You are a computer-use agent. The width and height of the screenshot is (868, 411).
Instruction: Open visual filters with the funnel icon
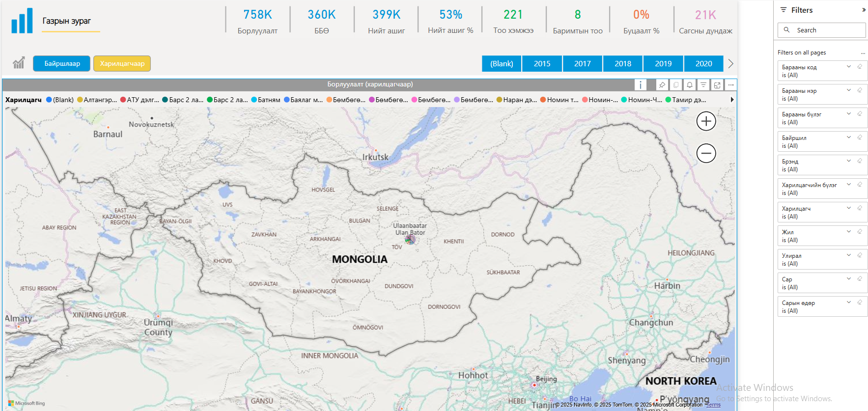click(x=703, y=85)
